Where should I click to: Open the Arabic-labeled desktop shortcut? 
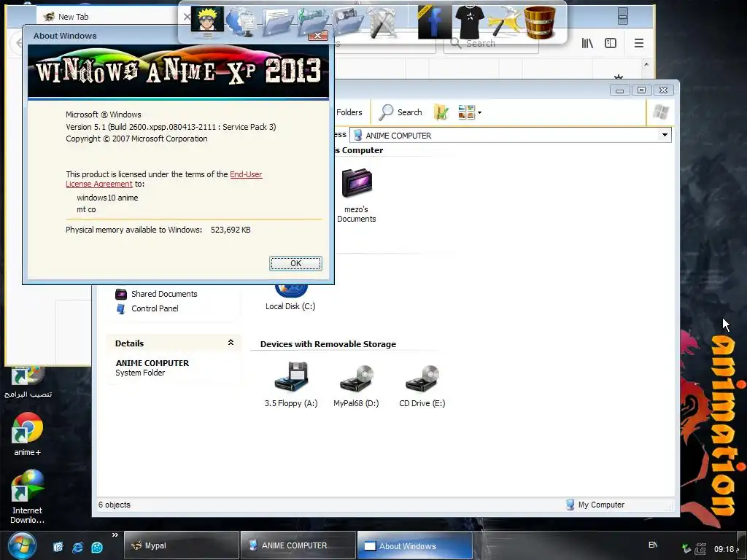click(27, 384)
